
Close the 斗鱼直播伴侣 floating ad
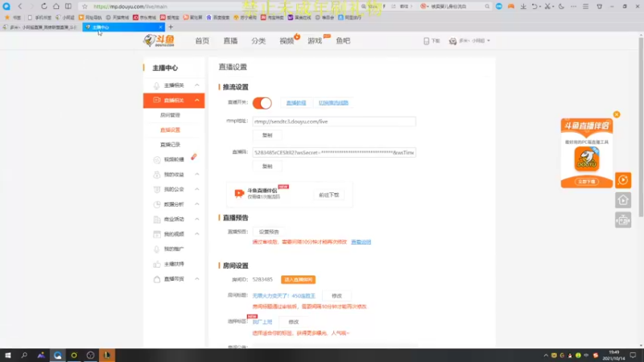(x=617, y=114)
